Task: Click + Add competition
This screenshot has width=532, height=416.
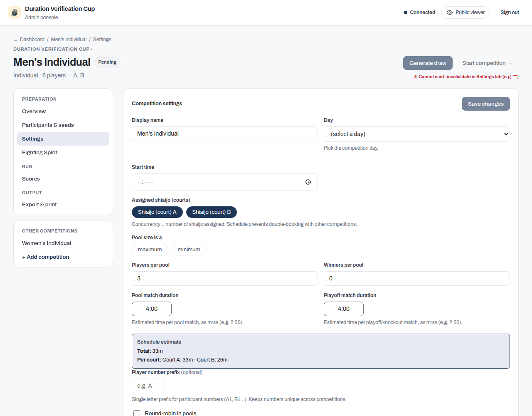Action: 63,257
